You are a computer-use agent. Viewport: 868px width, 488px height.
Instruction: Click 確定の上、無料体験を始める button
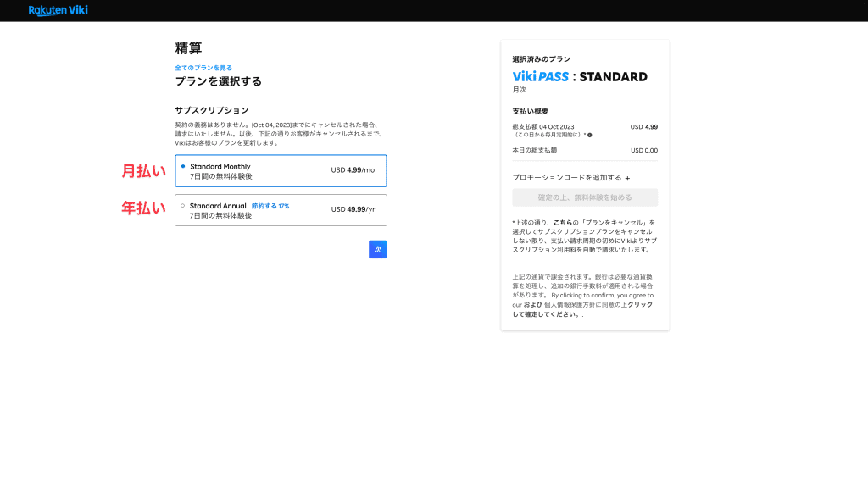[x=585, y=197]
